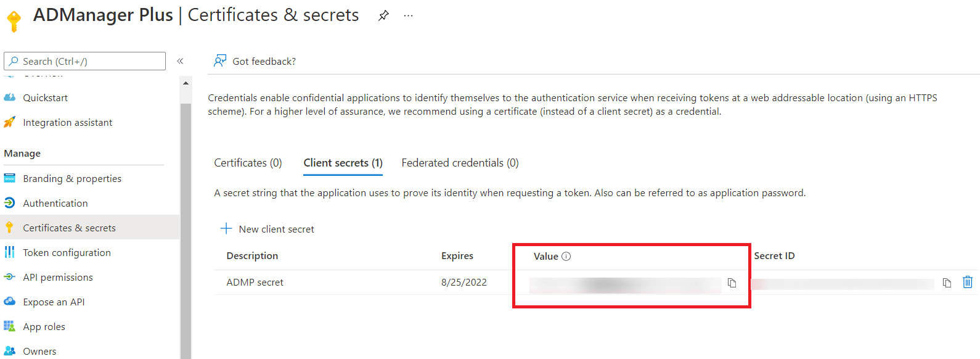This screenshot has width=980, height=359.
Task: Show info tooltip next to Value
Action: [x=566, y=257]
